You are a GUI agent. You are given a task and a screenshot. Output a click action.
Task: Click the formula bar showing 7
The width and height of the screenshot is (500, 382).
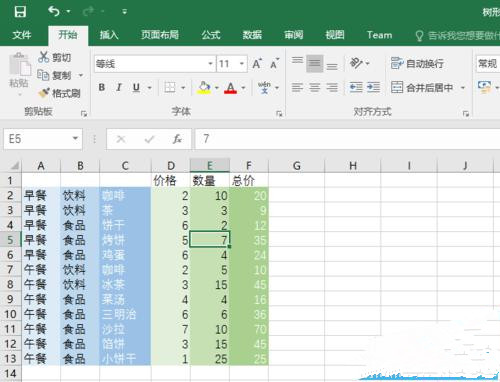coord(347,139)
